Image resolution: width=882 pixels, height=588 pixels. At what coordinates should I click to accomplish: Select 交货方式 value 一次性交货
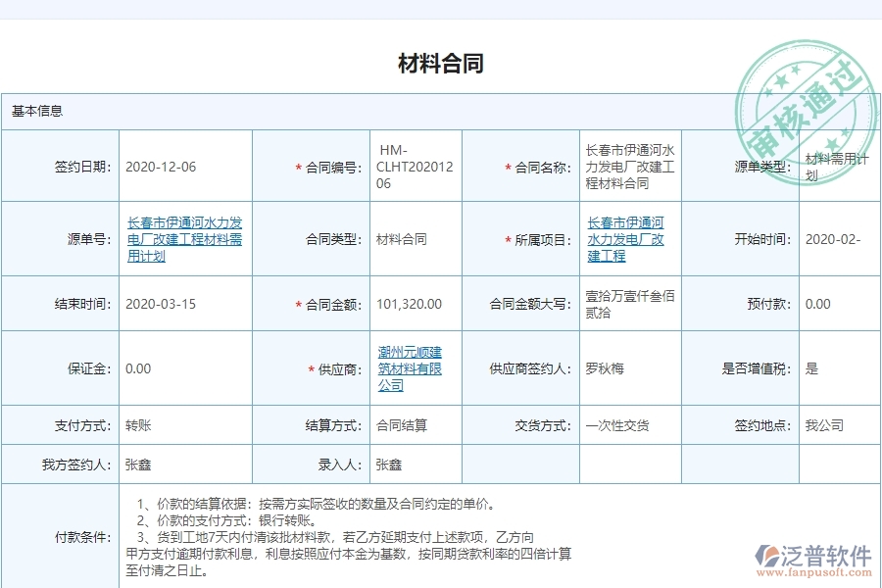point(617,425)
